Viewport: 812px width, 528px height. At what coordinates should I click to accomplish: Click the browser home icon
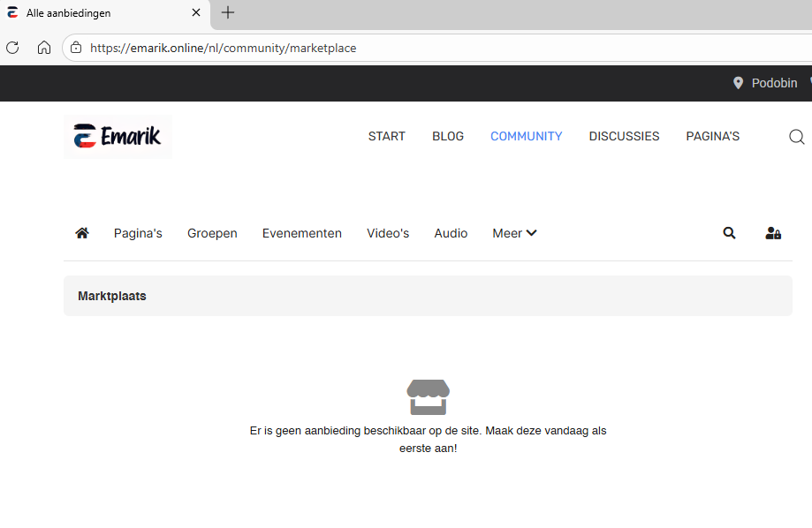click(44, 48)
